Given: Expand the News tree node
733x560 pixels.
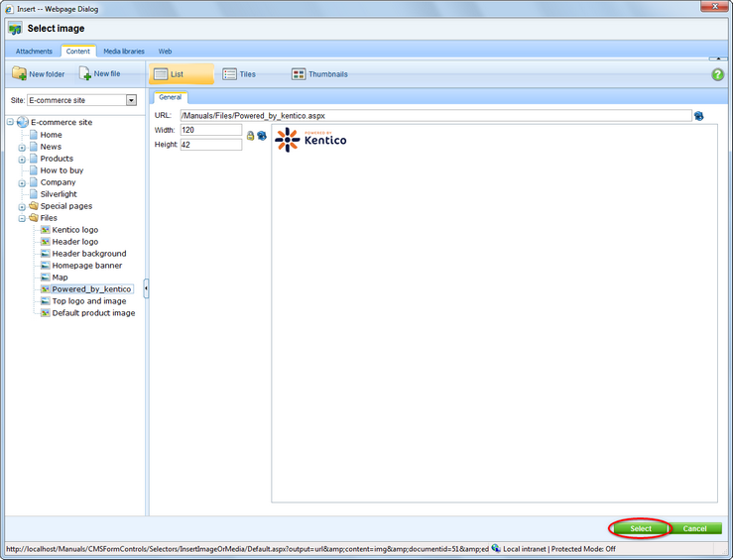Looking at the screenshot, I should (x=22, y=148).
